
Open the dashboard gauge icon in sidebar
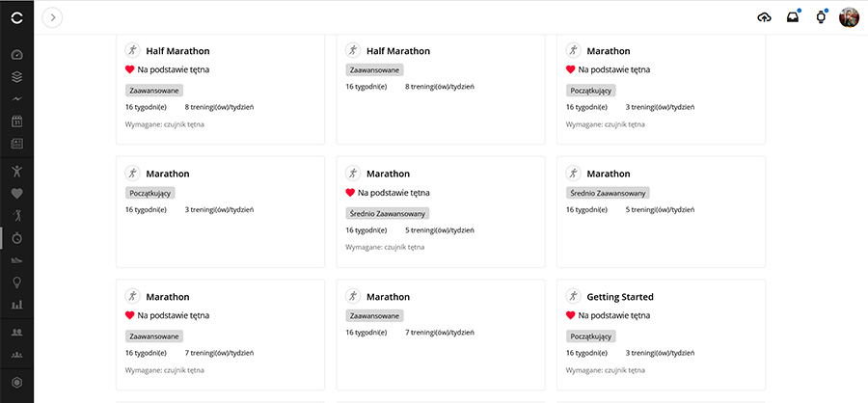(x=16, y=55)
